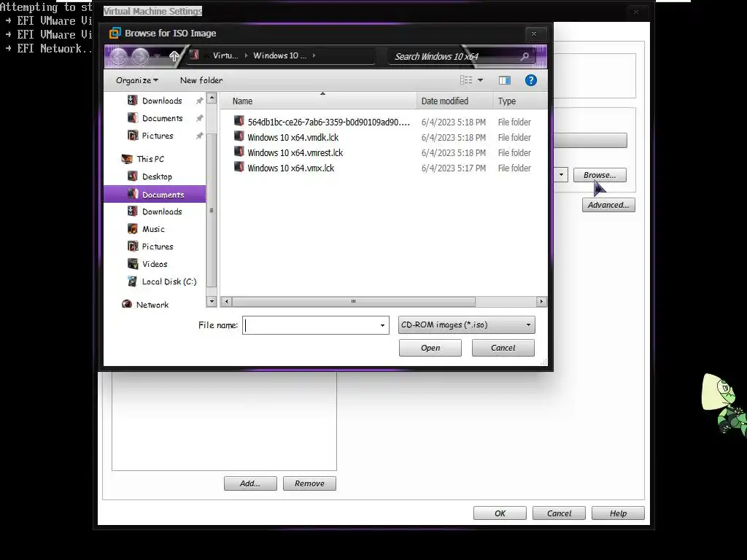Open the help question mark icon
The width and height of the screenshot is (747, 560).
531,80
